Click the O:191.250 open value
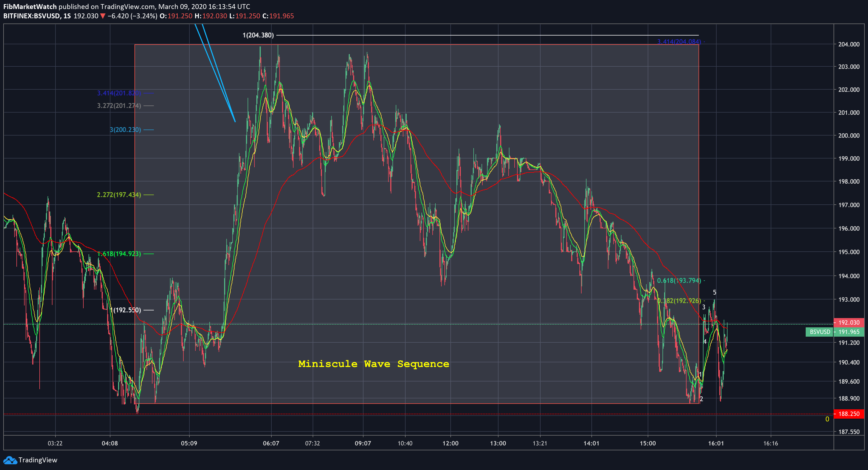 click(176, 16)
